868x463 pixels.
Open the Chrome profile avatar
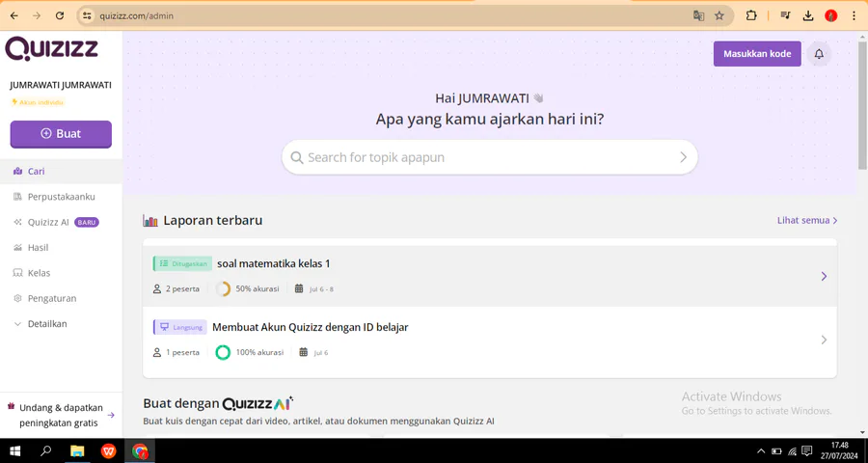[x=830, y=15]
